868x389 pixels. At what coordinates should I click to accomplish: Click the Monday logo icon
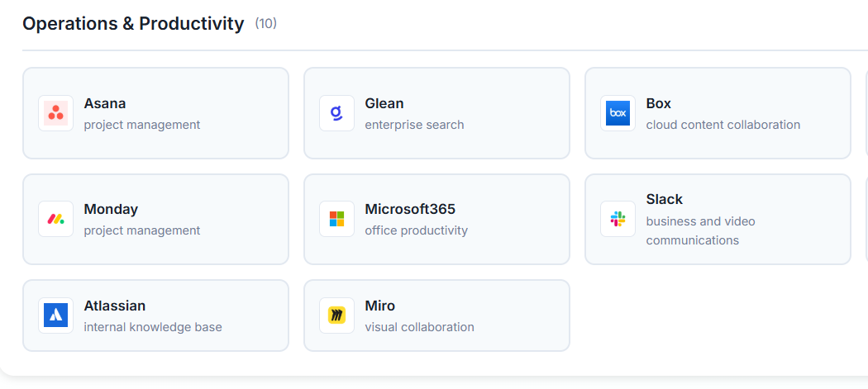55,219
